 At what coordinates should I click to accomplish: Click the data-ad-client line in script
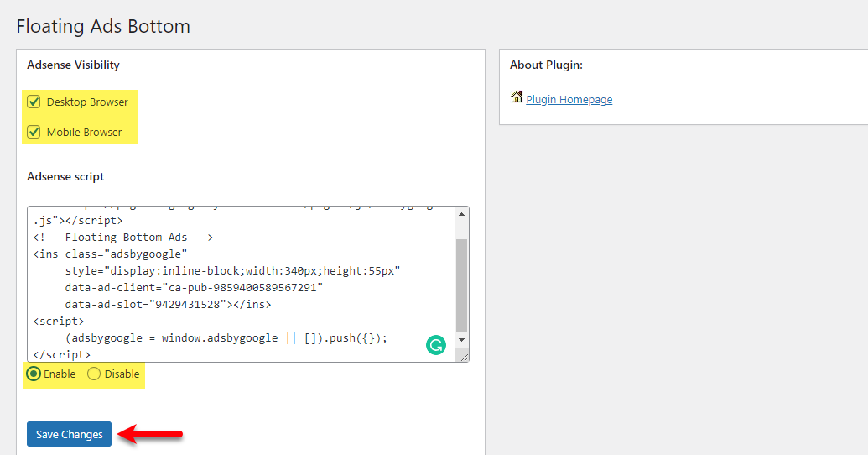[x=194, y=288]
